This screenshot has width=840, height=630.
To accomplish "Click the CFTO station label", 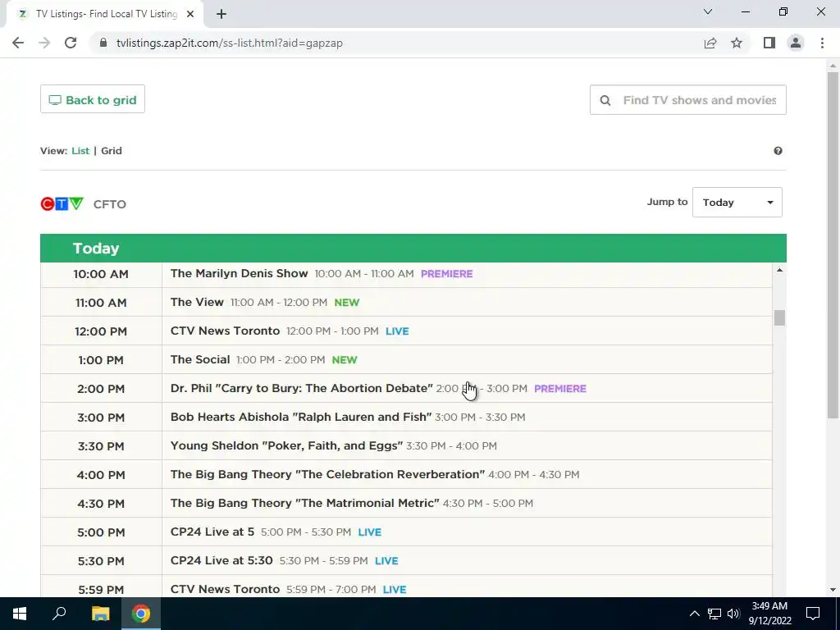I will click(x=109, y=204).
